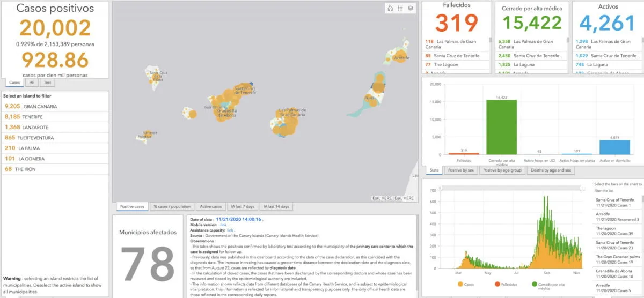Filter by FUERTEVENTURA island
644x298 pixels.
[56, 138]
